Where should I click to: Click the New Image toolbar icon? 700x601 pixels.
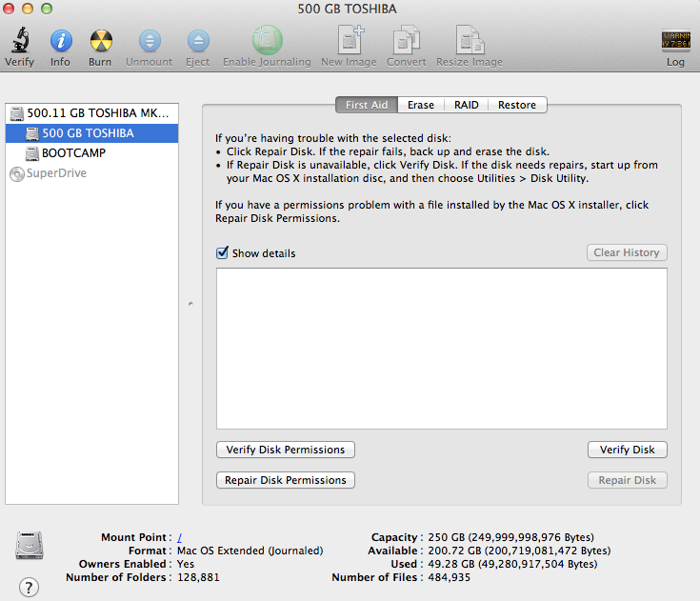pos(350,40)
